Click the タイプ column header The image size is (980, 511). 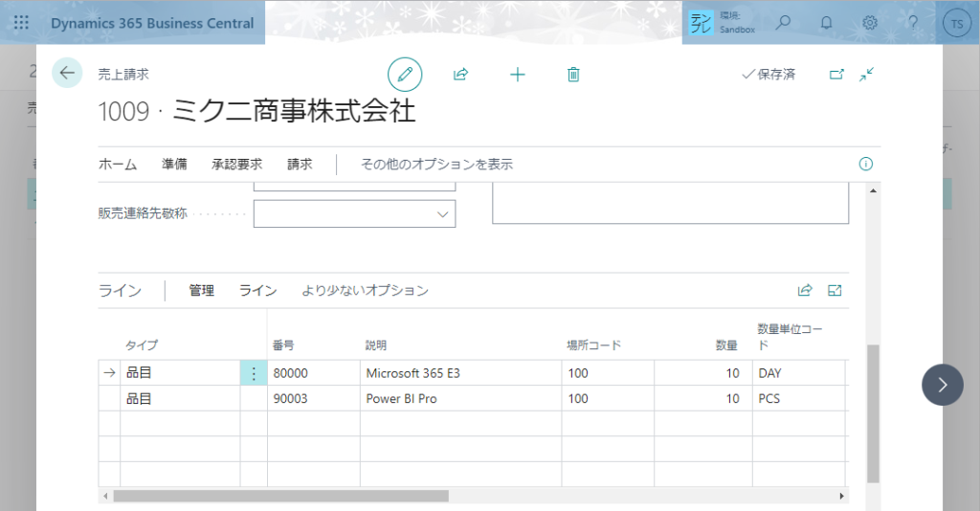point(142,344)
